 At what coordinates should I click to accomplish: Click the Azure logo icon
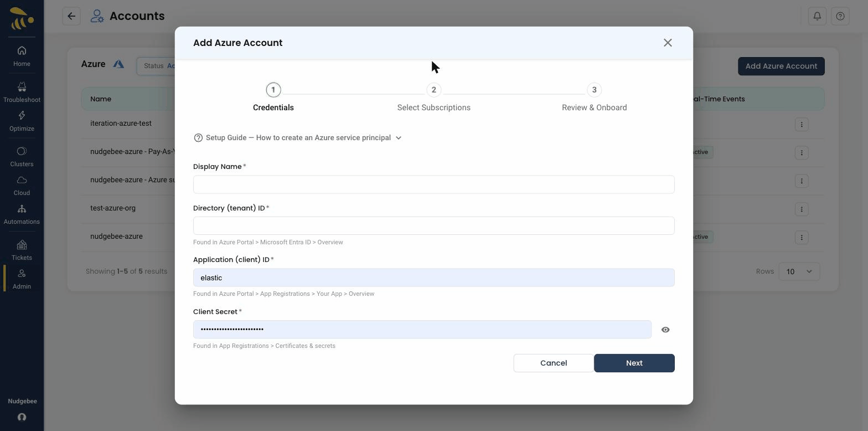coord(118,64)
